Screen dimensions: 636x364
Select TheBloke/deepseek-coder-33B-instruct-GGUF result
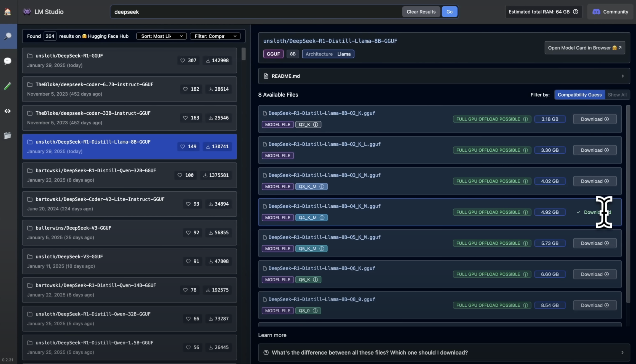tap(93, 113)
